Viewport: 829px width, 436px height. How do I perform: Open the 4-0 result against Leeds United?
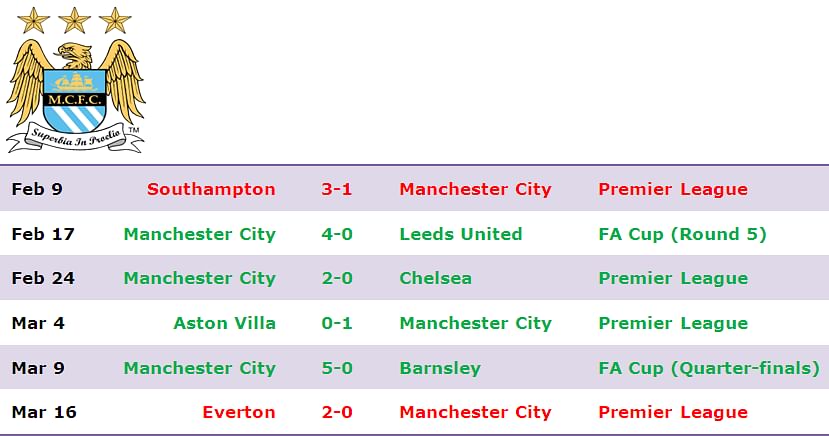coord(337,234)
